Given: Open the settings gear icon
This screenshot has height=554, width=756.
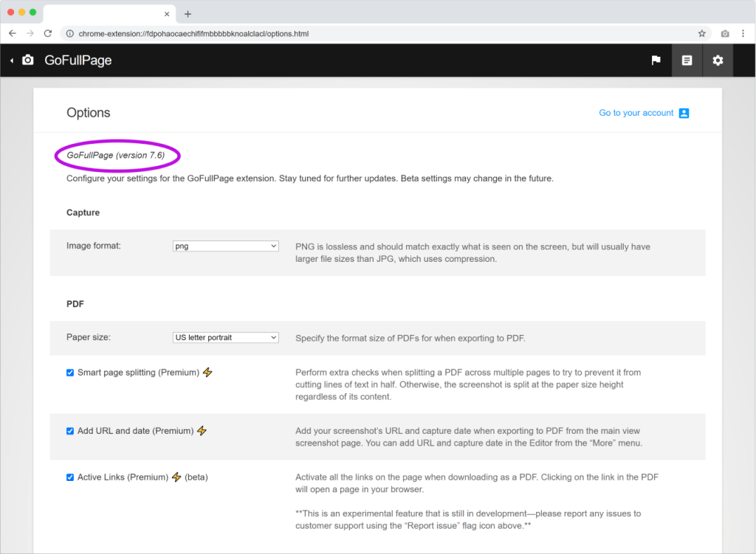Looking at the screenshot, I should pyautogui.click(x=718, y=60).
